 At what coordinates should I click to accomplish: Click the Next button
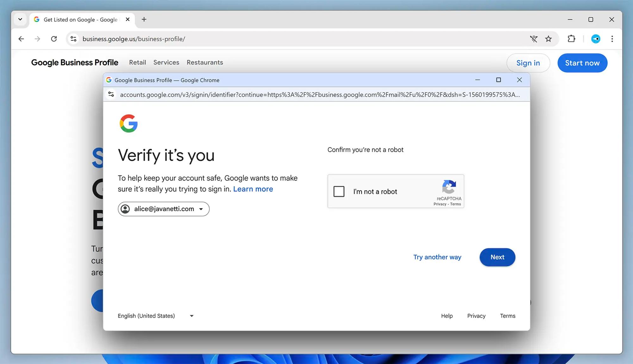click(497, 257)
